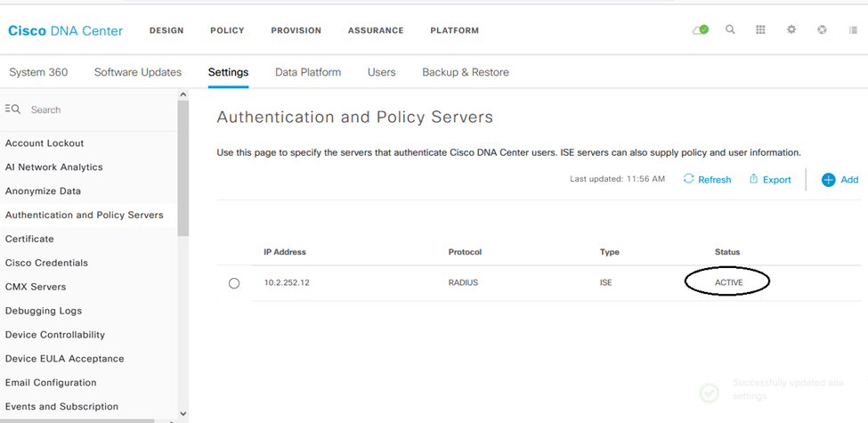Click the help lifebuoy icon in header

pyautogui.click(x=822, y=30)
